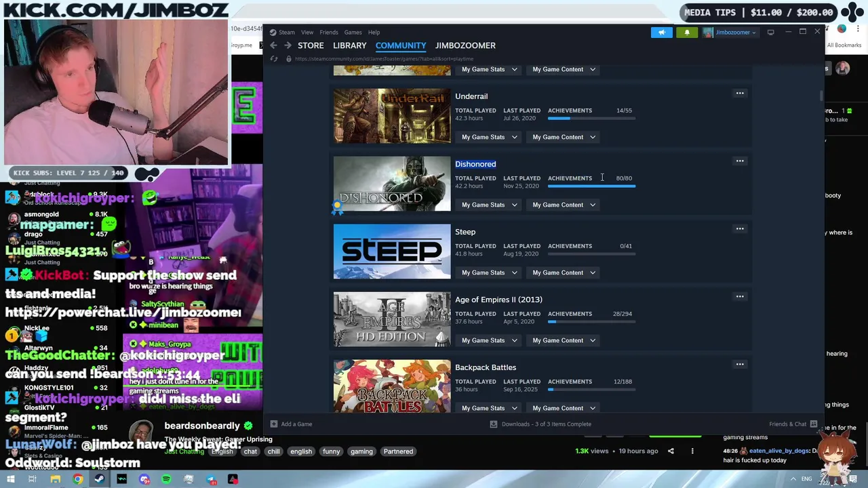Click Age of Empires II achievements progress bar
Image resolution: width=868 pixels, height=488 pixels.
[x=591, y=321]
